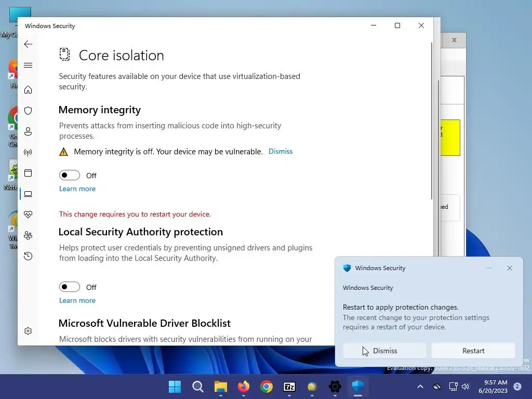532x399 pixels.
Task: Close the background window behind Windows Security
Action: [454, 40]
